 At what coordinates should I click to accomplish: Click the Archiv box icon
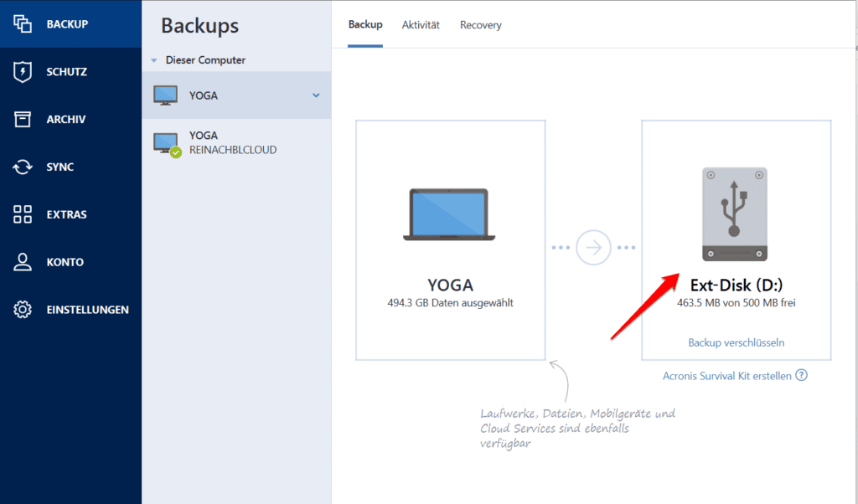pos(23,119)
